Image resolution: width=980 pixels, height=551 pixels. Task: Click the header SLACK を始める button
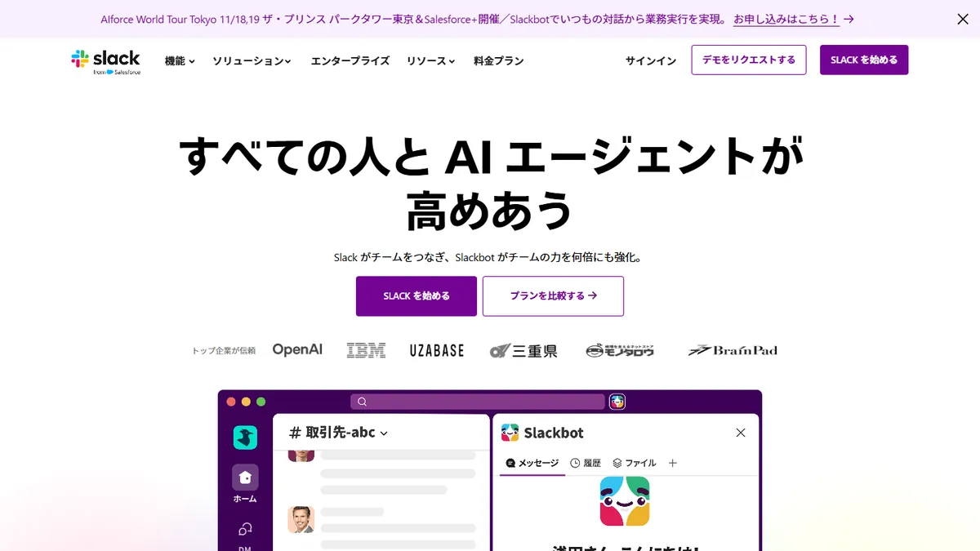coord(864,60)
